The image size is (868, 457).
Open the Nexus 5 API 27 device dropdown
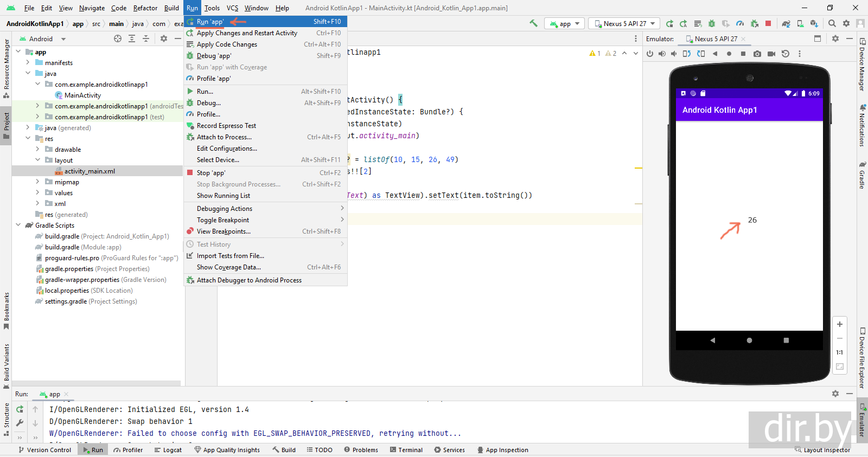624,23
